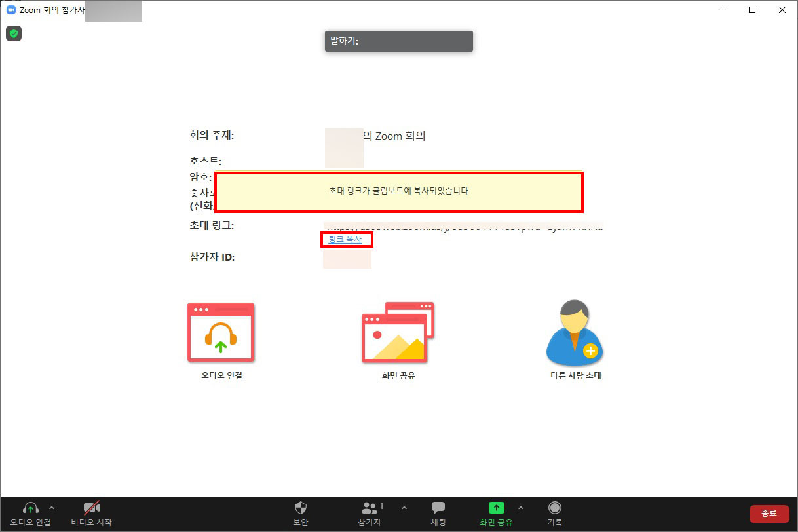
Task: Click the 다른 사람 초대 person icon
Action: [575, 332]
